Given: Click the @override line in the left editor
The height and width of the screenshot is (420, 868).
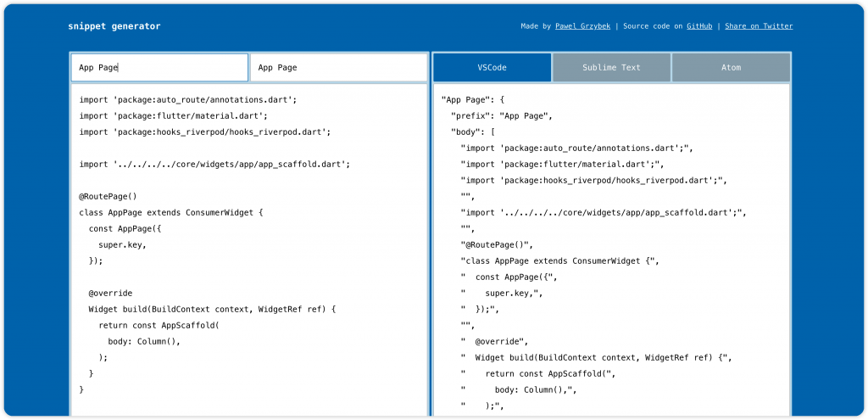Looking at the screenshot, I should click(110, 293).
